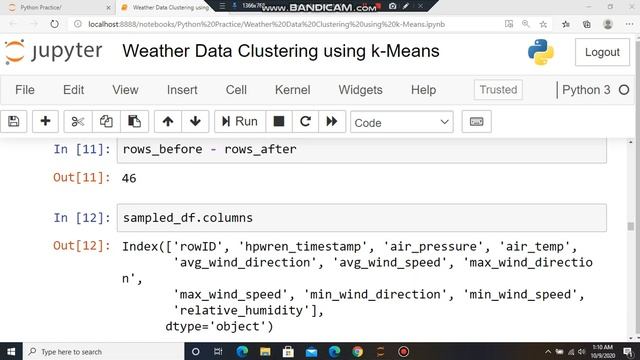Screen dimensions: 640x360
Task: Cut selected cells with the scissors icon
Action: [x=78, y=121]
